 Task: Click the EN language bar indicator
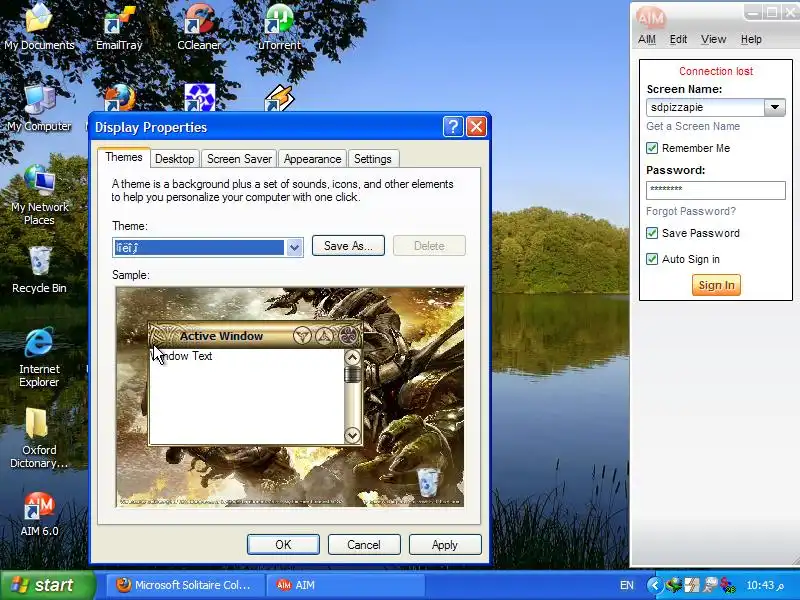coord(627,585)
